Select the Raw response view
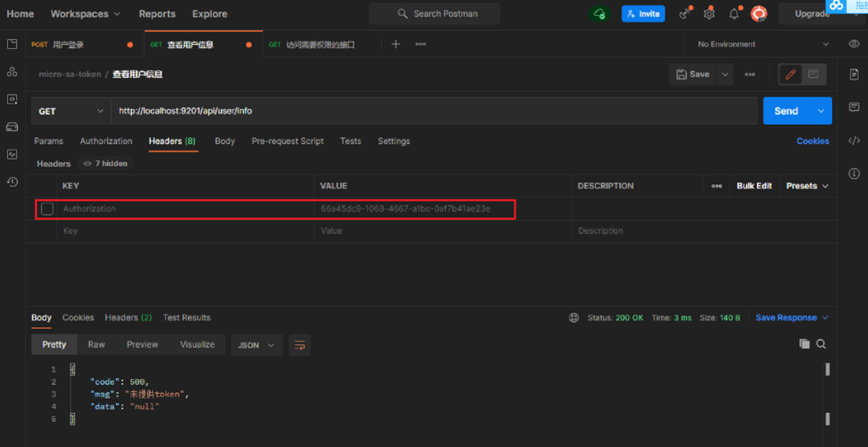Viewport: 868px width, 447px height. (x=97, y=344)
